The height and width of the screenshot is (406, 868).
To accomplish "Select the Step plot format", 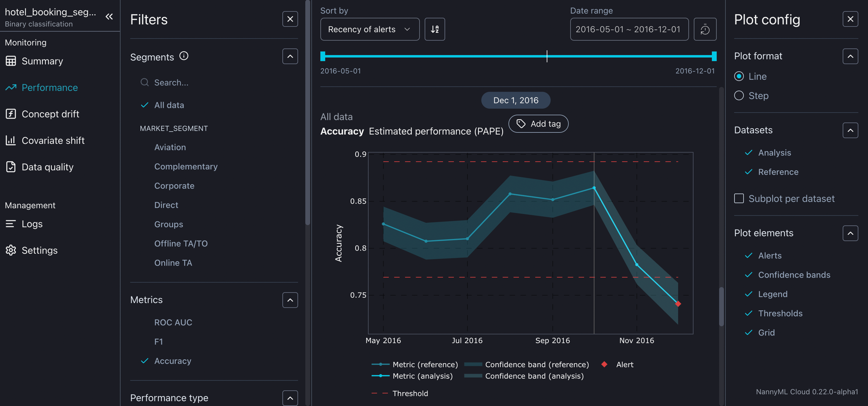I will pos(739,96).
